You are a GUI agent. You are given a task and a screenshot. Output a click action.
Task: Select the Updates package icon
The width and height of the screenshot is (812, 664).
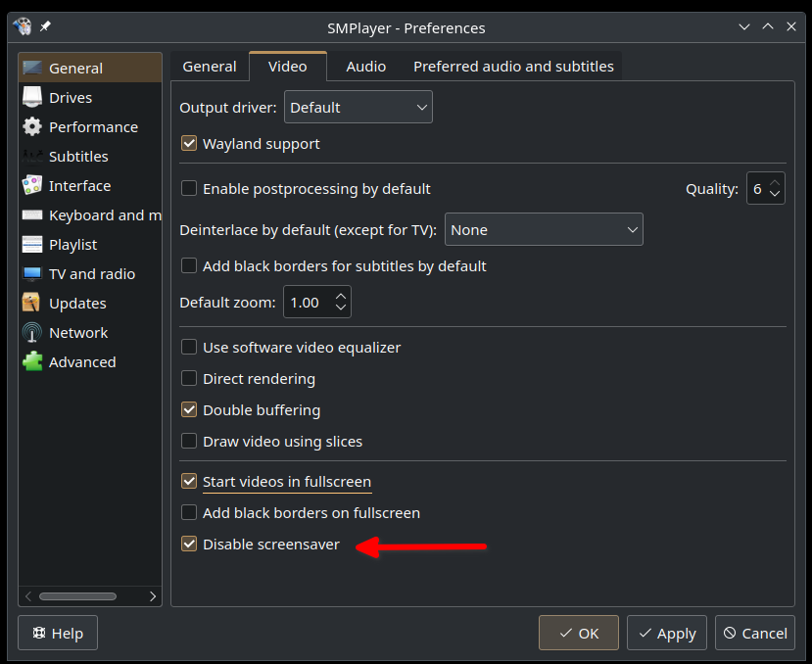pyautogui.click(x=32, y=303)
